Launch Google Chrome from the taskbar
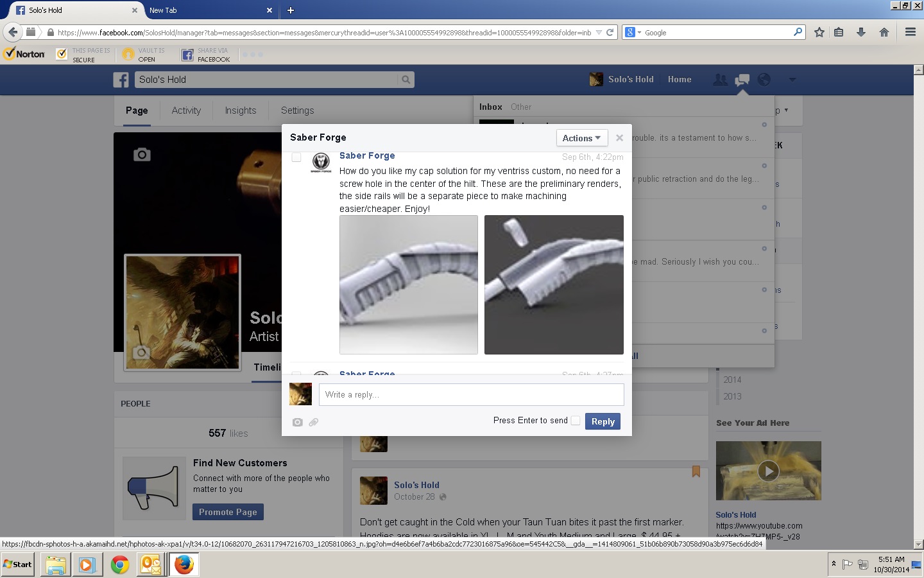The height and width of the screenshot is (578, 924). pyautogui.click(x=119, y=565)
